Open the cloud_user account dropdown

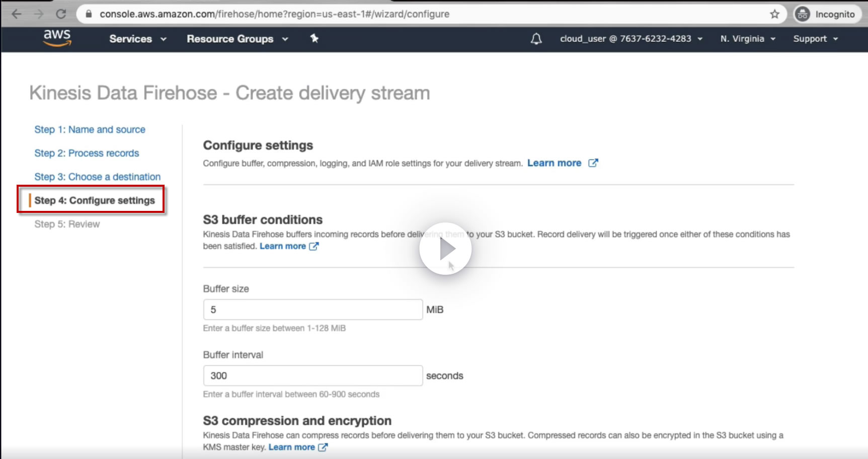pos(631,39)
